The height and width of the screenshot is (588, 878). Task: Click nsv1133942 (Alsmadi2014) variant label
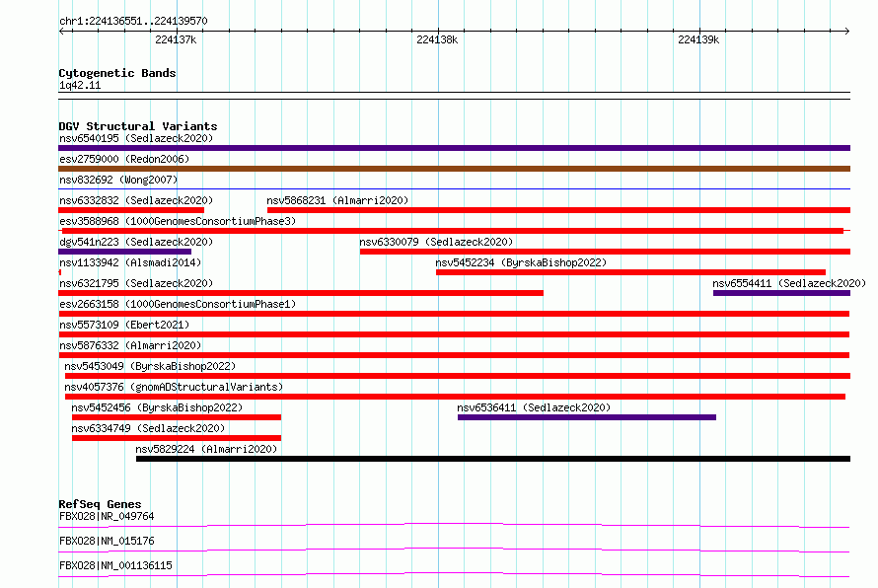[x=130, y=262]
